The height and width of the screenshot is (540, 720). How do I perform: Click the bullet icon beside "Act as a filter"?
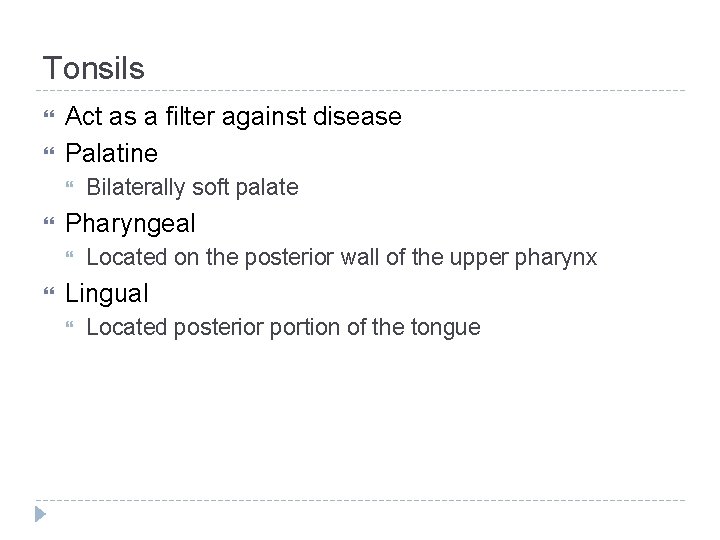(46, 117)
